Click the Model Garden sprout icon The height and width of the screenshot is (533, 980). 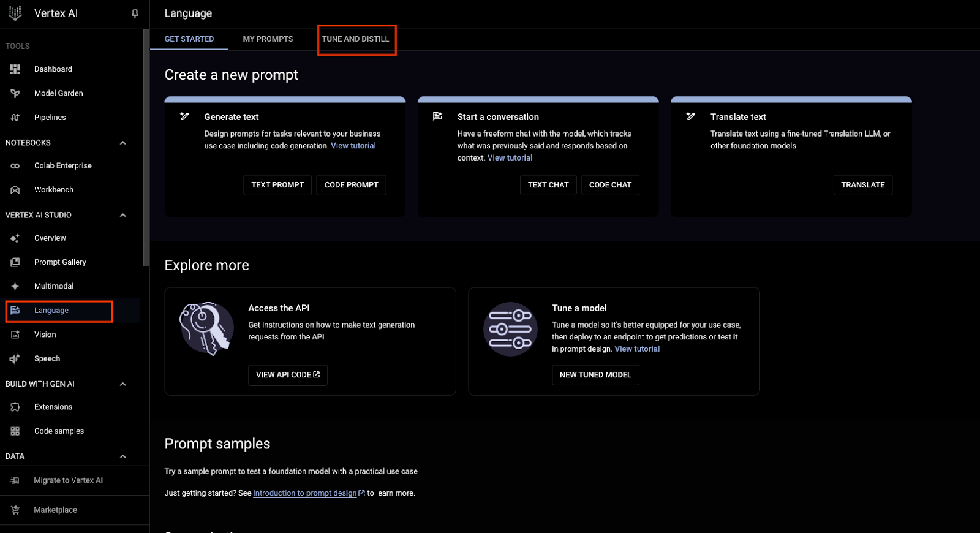15,93
